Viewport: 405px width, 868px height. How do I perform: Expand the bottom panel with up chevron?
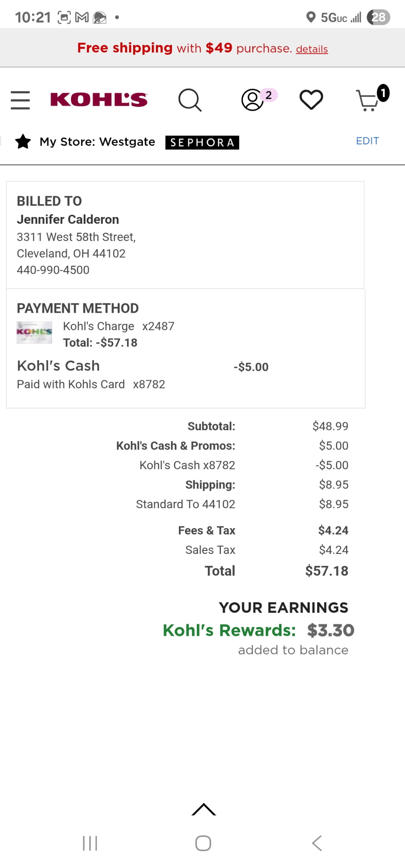point(204,809)
